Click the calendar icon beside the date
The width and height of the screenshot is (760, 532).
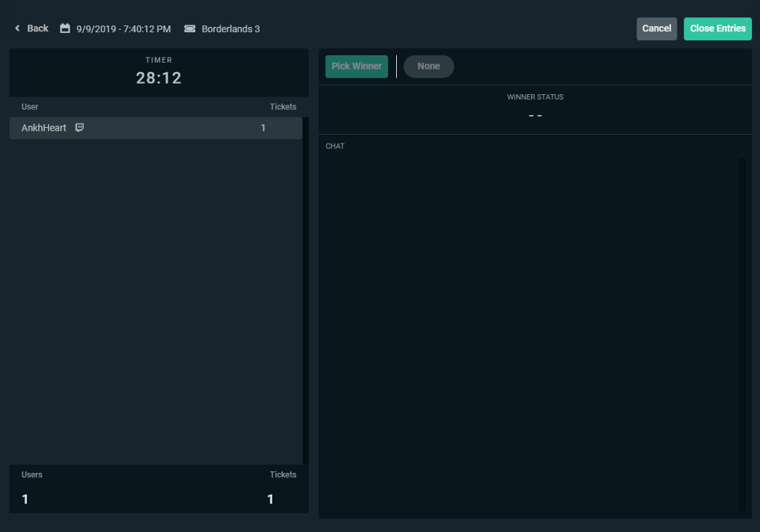pos(65,28)
